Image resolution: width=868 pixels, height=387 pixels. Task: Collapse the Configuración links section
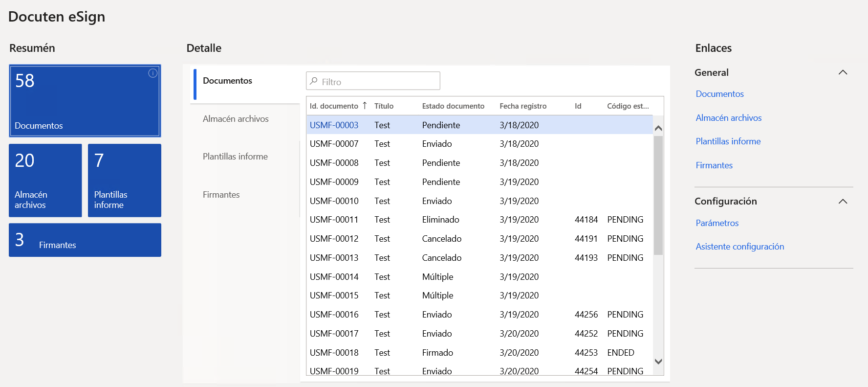(843, 202)
